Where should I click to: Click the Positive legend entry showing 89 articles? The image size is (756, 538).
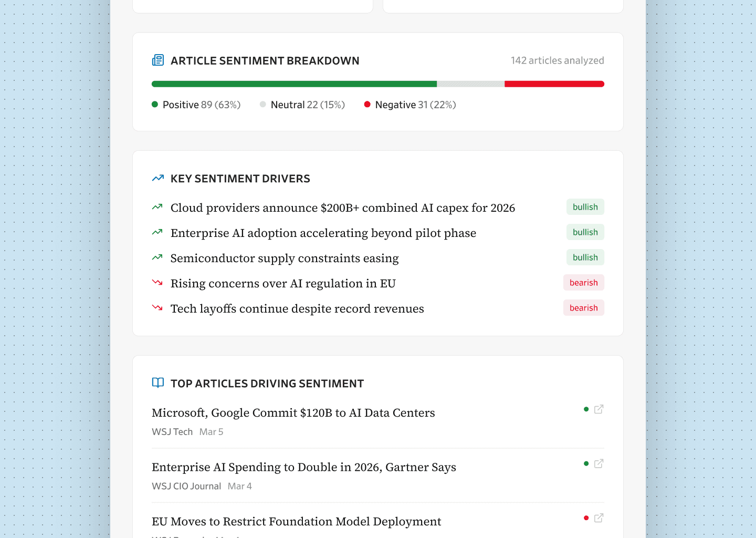click(x=196, y=105)
